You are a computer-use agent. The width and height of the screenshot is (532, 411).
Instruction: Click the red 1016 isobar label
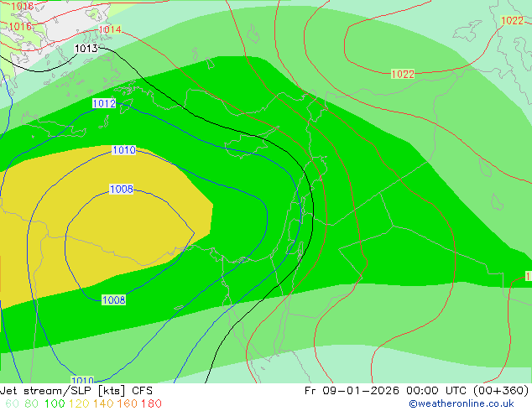[19, 26]
